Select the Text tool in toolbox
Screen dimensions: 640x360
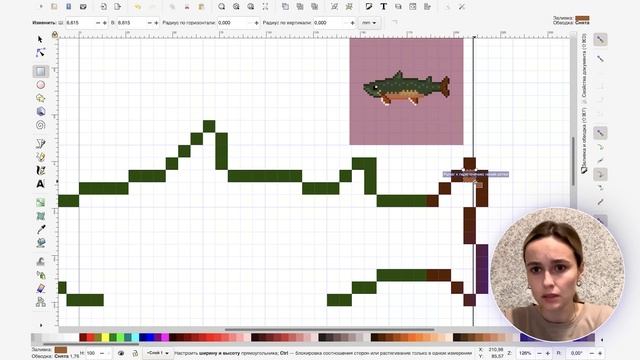[40, 184]
